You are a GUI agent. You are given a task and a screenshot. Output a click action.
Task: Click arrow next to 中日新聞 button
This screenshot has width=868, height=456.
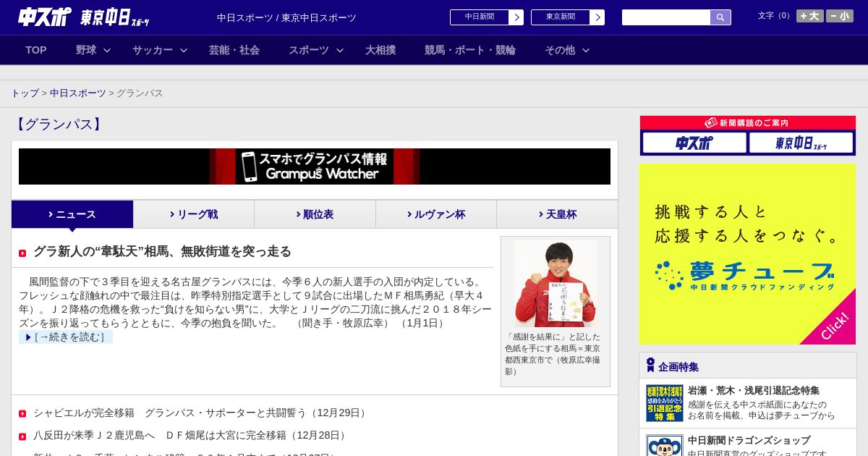[516, 17]
